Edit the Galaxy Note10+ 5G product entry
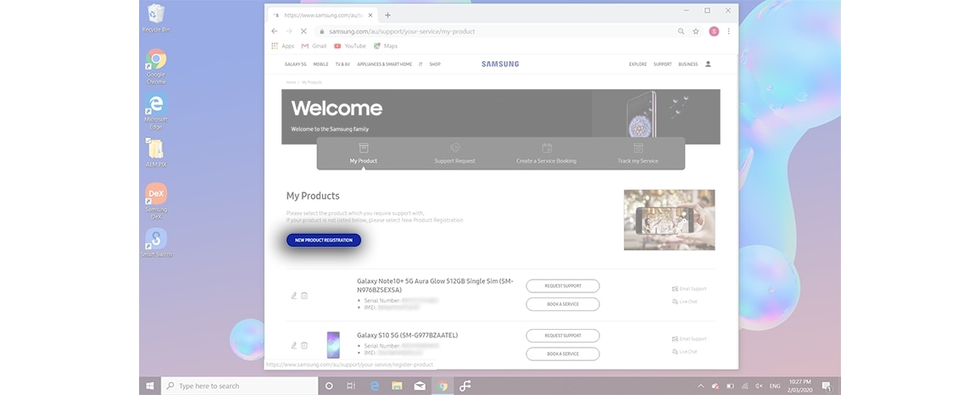The image size is (980, 395). click(x=294, y=296)
